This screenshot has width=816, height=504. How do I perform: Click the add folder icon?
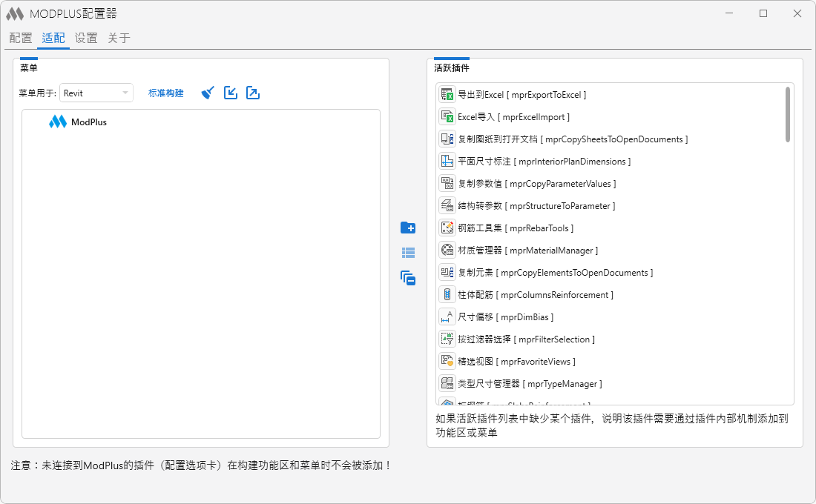click(408, 228)
